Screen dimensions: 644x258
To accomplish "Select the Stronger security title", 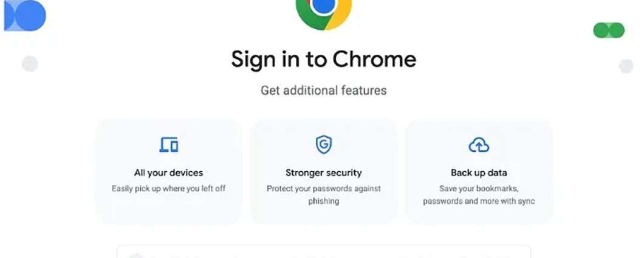I will (323, 173).
